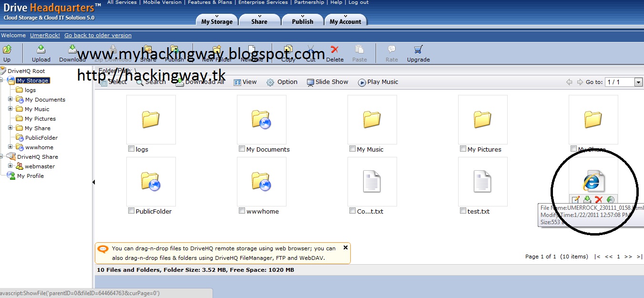Tick the My Documents folder checkbox
The image size is (644, 298).
coord(242,149)
